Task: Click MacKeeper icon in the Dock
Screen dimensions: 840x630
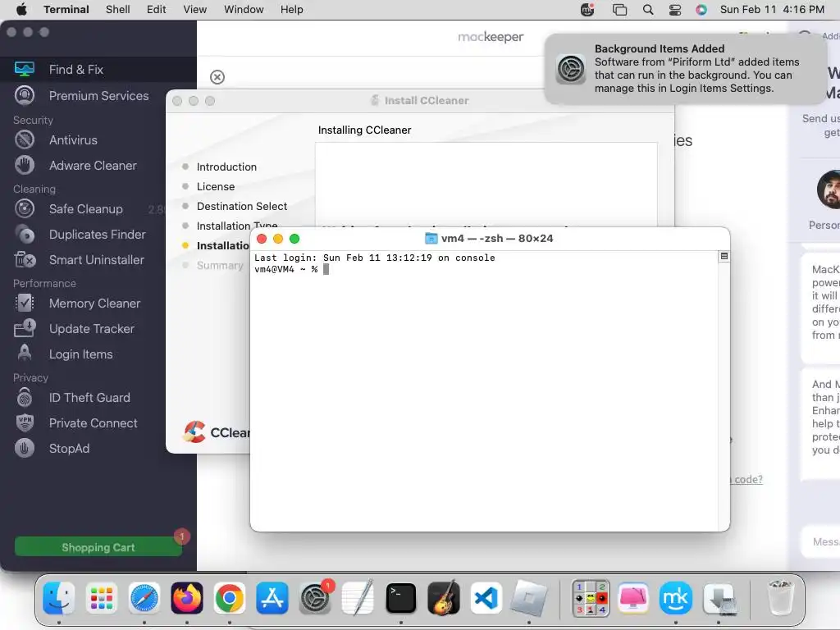Action: (676, 598)
